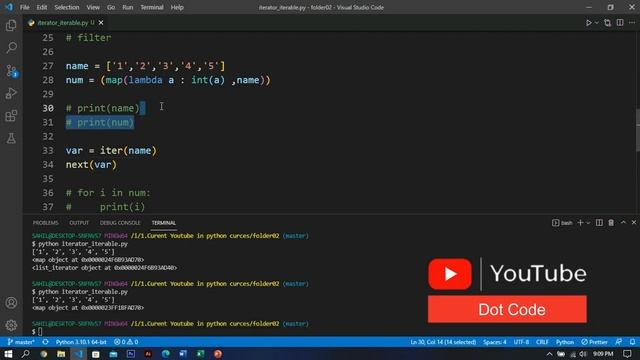The image size is (640, 360).
Task: Open notifications bell in status bar
Action: pos(632,342)
